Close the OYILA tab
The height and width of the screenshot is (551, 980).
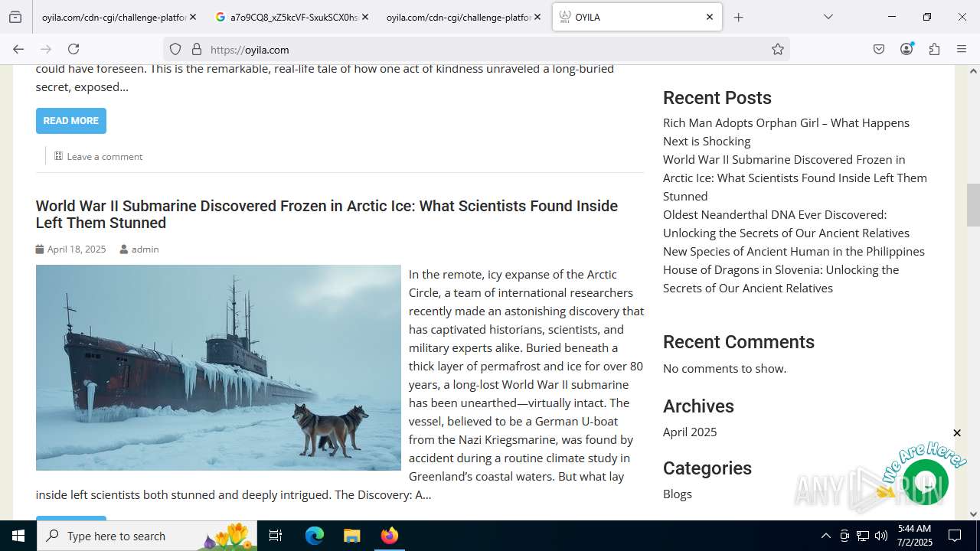point(709,17)
